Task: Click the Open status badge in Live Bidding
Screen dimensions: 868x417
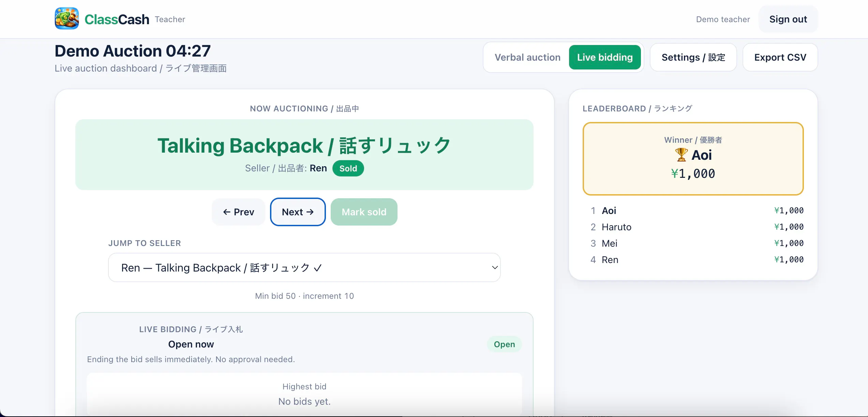Action: point(504,344)
